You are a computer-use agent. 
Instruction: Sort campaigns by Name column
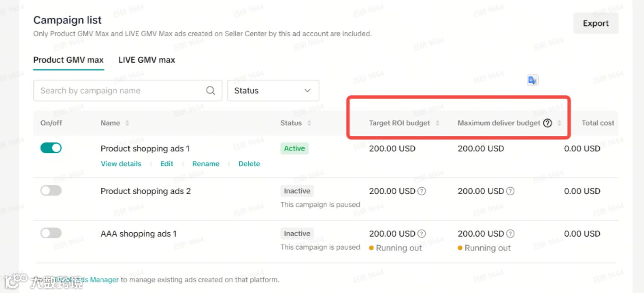[127, 123]
